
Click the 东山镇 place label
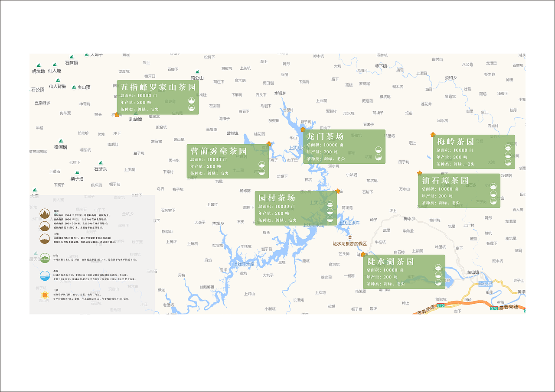(x=473, y=272)
